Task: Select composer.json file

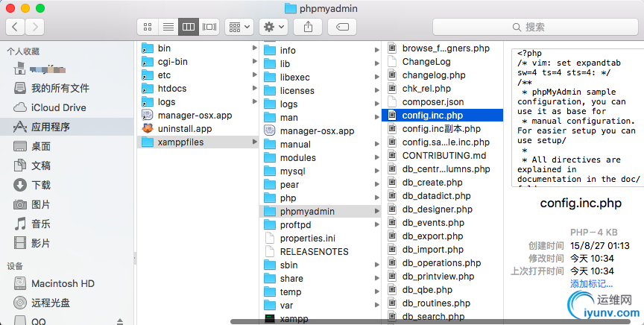Action: 442,102
